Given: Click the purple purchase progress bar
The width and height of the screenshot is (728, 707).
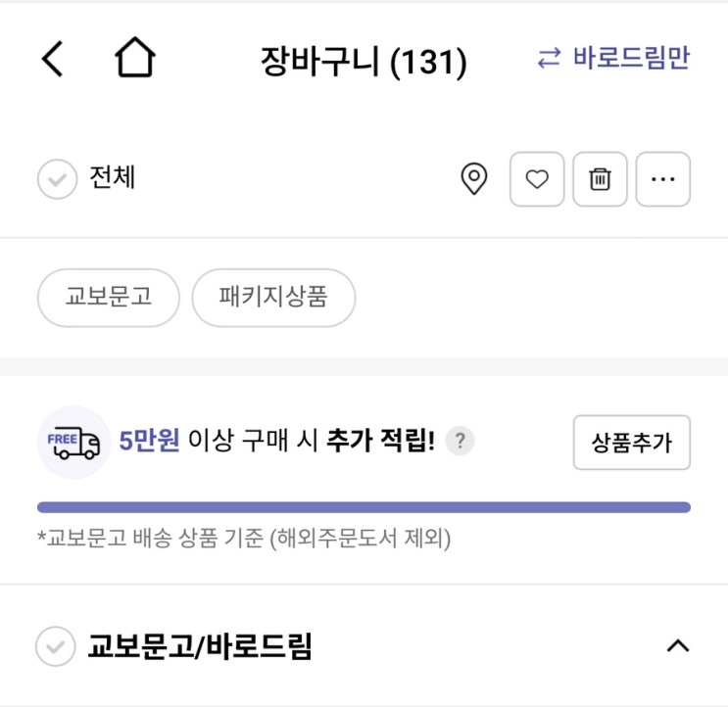Looking at the screenshot, I should tap(364, 507).
